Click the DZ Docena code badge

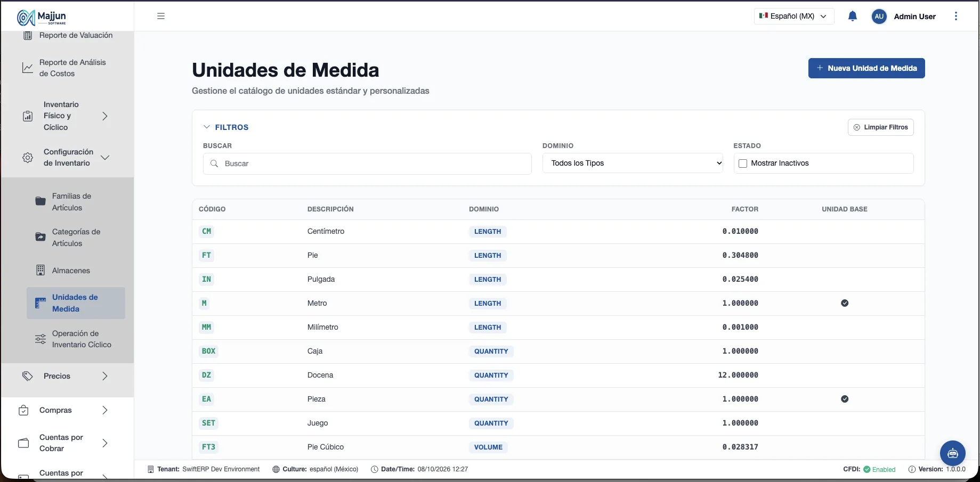207,375
